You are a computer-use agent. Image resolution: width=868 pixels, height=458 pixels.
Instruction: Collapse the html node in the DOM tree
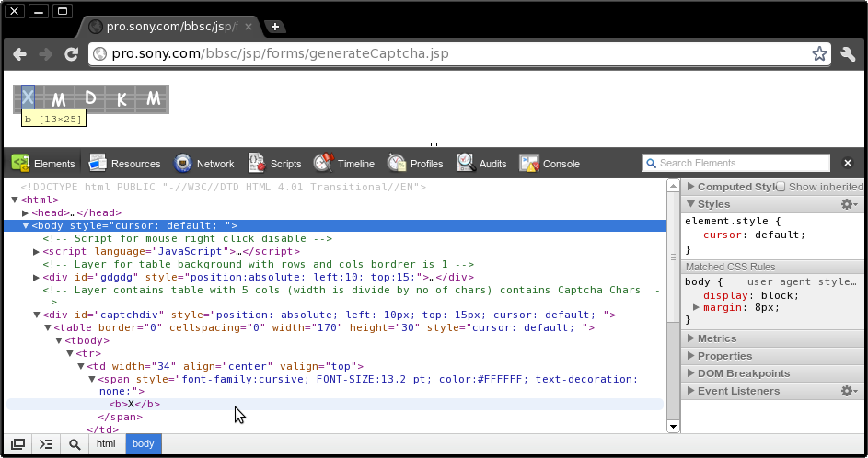[x=15, y=200]
